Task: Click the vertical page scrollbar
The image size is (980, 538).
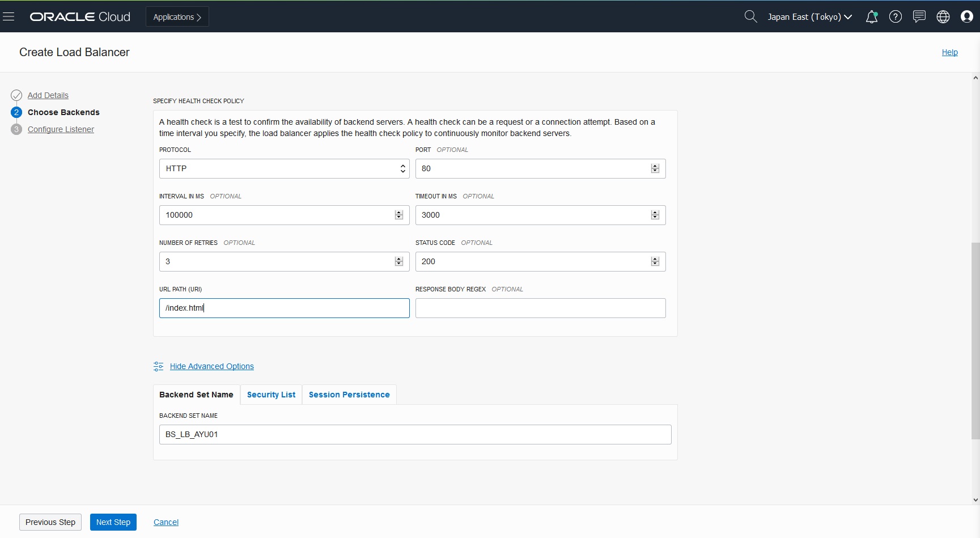Action: pyautogui.click(x=975, y=340)
